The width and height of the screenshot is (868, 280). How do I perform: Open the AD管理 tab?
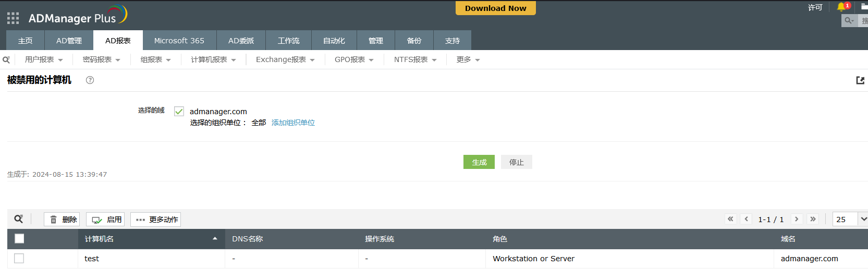(x=69, y=40)
